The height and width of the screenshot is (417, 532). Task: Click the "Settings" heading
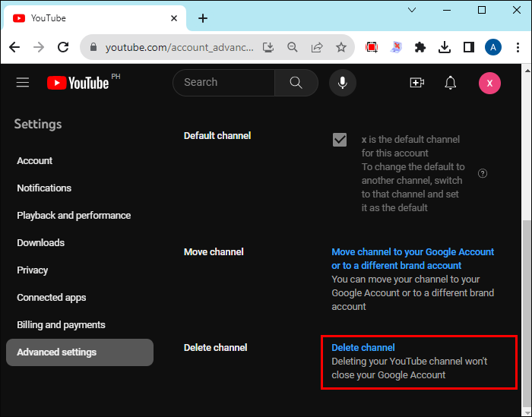(x=38, y=124)
